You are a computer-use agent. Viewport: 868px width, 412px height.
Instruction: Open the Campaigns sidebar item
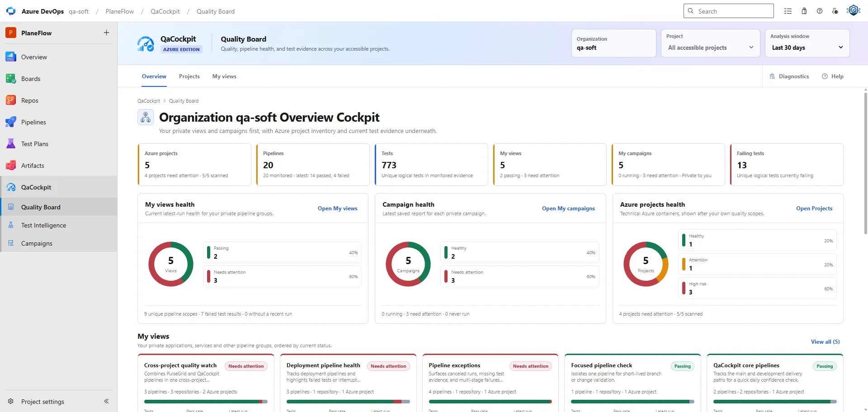(x=59, y=243)
